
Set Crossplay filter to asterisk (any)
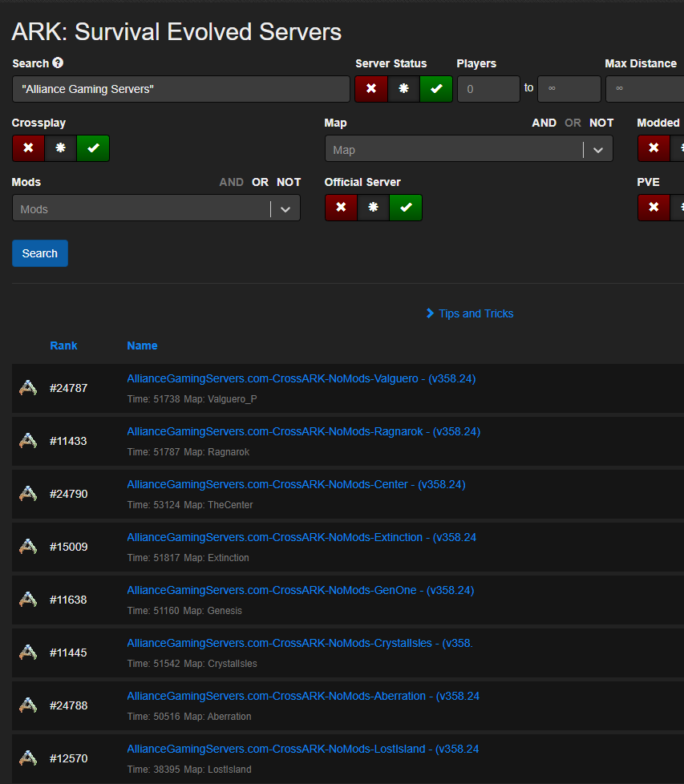pos(60,148)
